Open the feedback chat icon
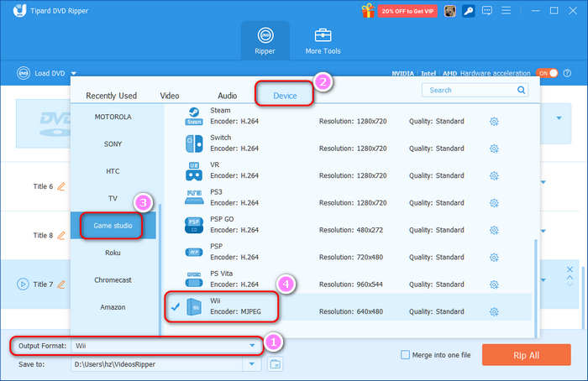 click(486, 11)
